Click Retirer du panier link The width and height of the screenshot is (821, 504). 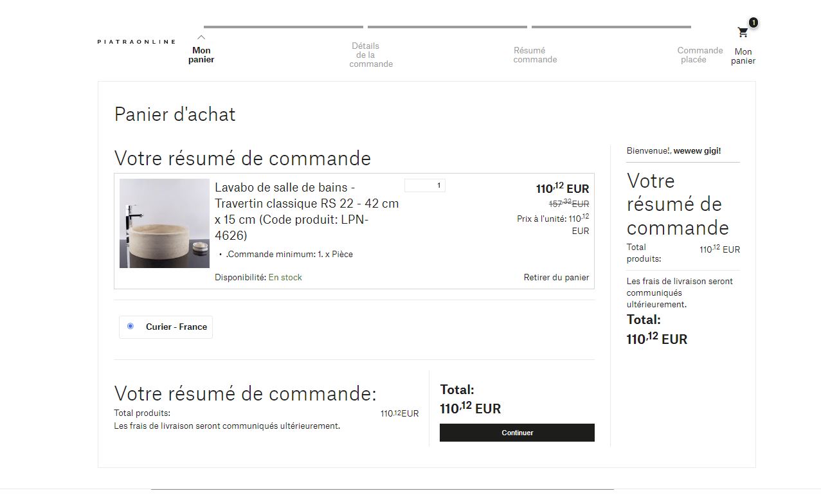coord(556,277)
